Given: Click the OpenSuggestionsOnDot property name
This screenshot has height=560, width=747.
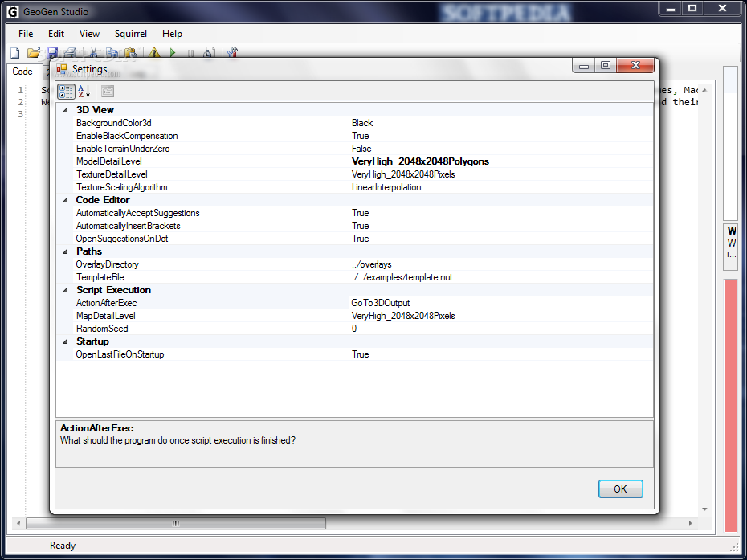Looking at the screenshot, I should tap(122, 239).
